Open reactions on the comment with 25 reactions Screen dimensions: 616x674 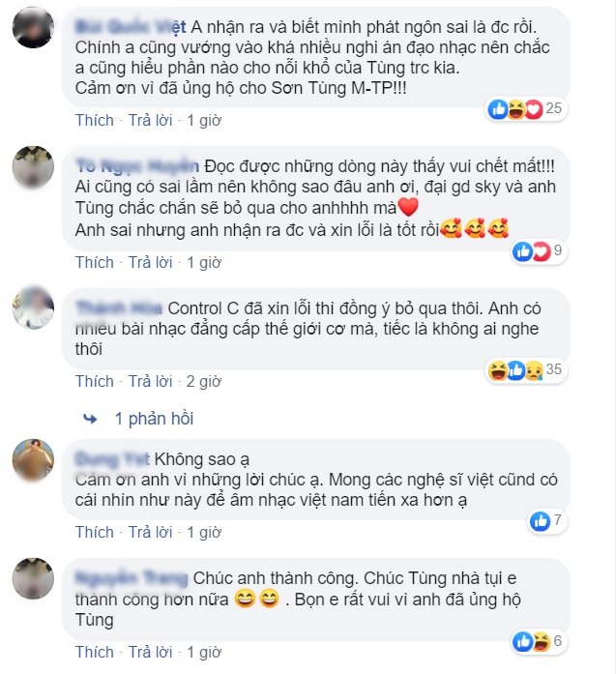[x=526, y=108]
